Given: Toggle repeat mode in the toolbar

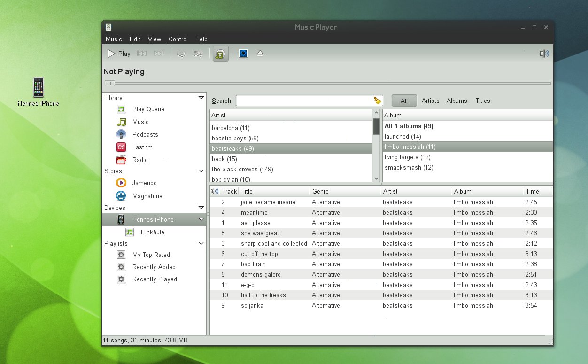Looking at the screenshot, I should coord(181,54).
